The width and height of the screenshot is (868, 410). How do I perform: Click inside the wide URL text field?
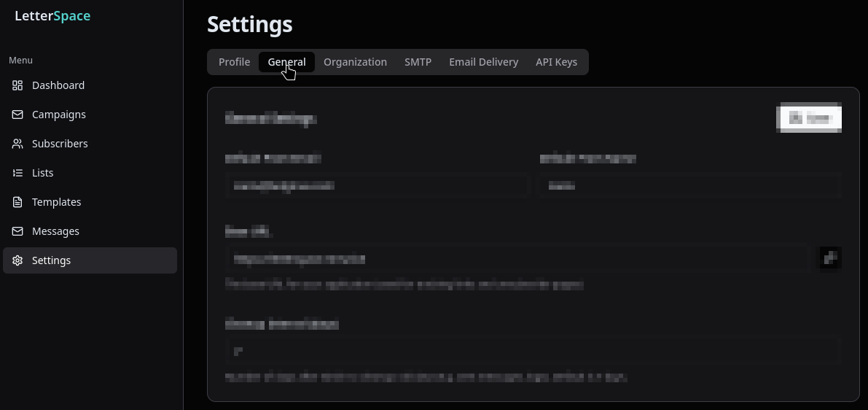[518, 258]
